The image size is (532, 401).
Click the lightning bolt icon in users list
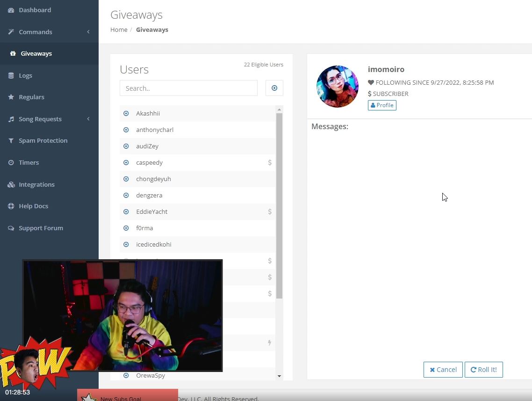coord(269,343)
